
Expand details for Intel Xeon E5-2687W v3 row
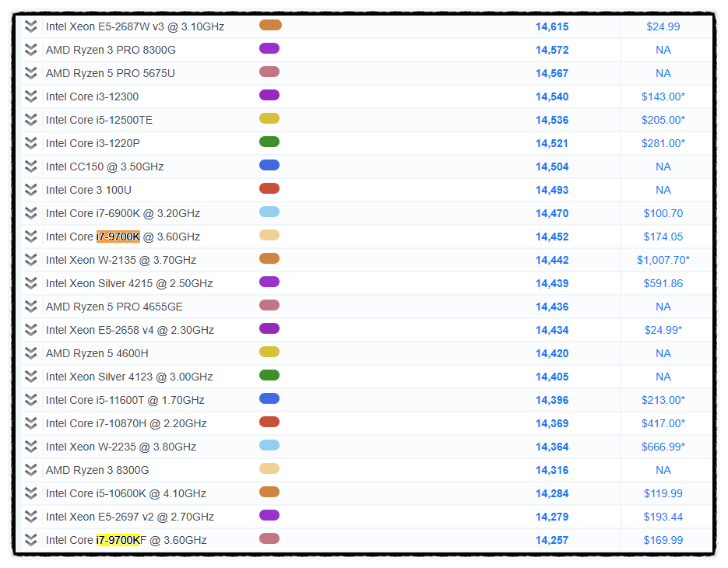[x=30, y=26]
